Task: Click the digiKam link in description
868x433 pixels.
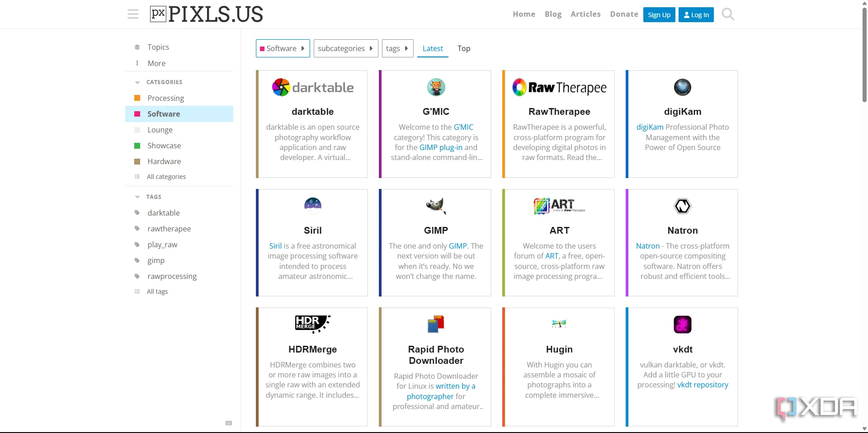Action: pos(650,127)
